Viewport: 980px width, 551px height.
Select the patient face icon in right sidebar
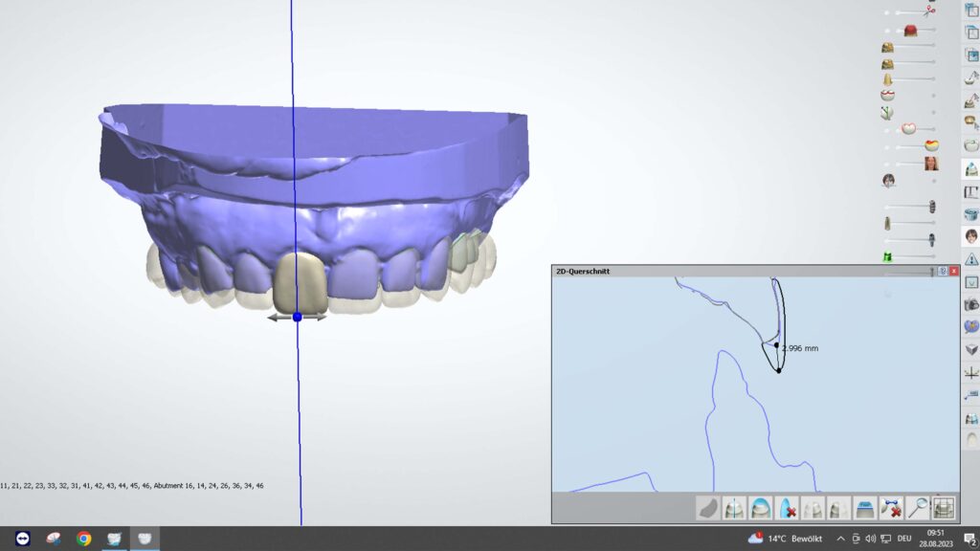(x=971, y=235)
